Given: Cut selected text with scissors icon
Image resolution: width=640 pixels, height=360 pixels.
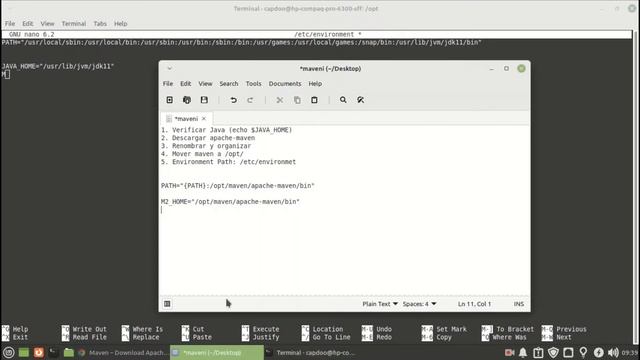Looking at the screenshot, I should (280, 100).
